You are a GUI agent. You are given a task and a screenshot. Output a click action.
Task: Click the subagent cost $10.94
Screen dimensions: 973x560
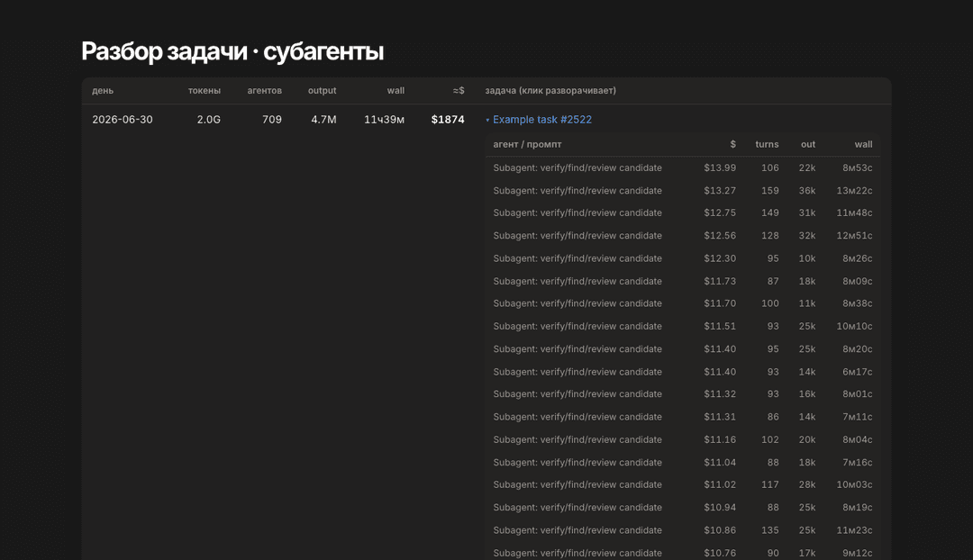coord(720,507)
